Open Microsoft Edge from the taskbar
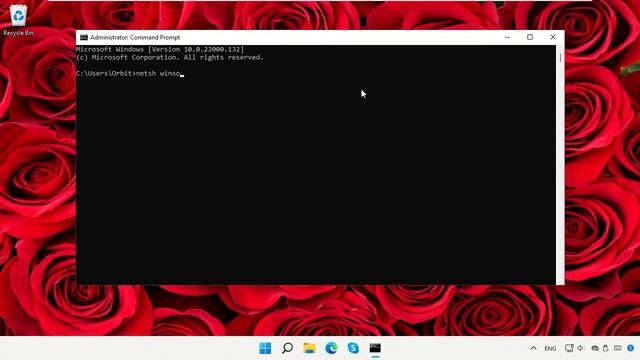The height and width of the screenshot is (360, 640). [x=331, y=348]
